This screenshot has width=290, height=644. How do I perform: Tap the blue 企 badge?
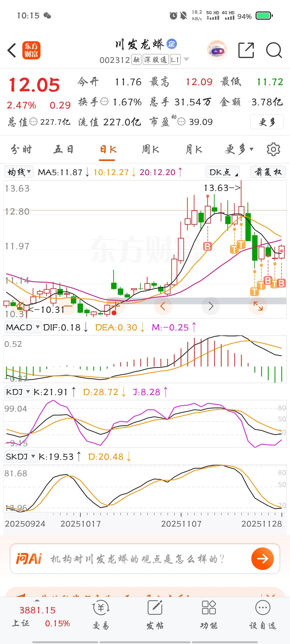click(x=172, y=44)
